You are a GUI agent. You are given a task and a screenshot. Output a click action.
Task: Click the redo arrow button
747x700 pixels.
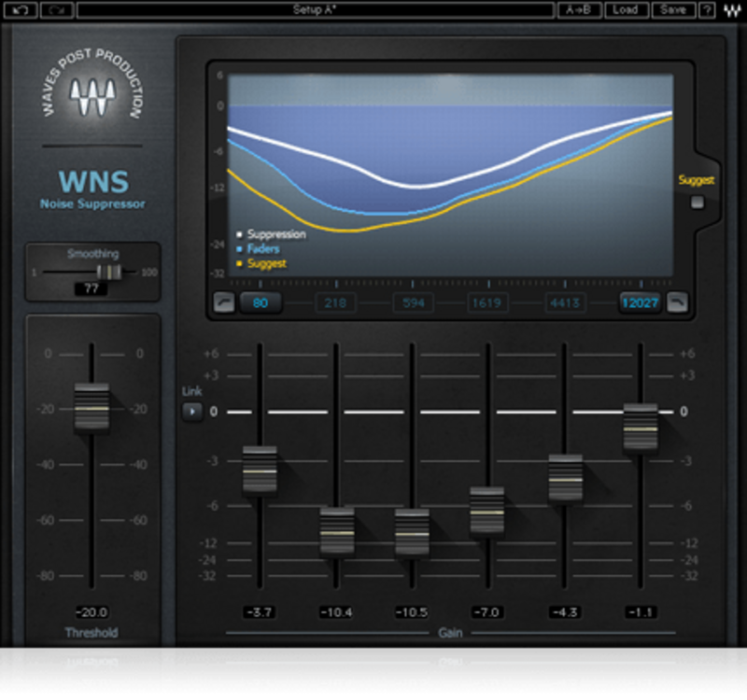point(58,10)
